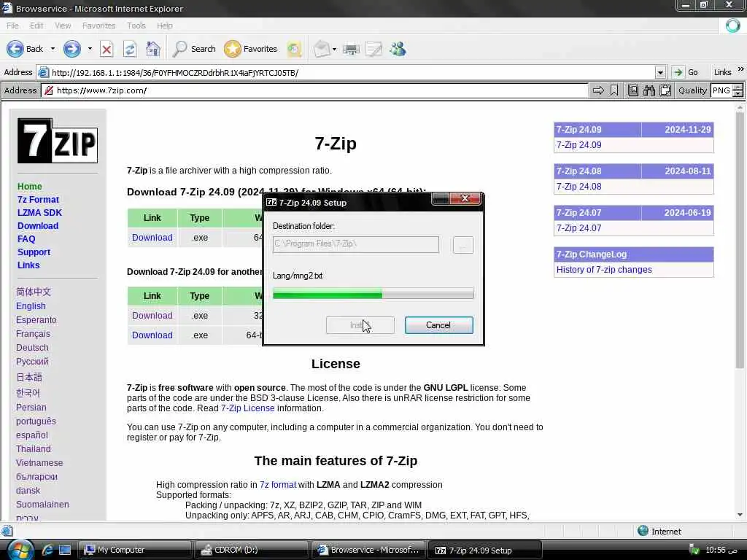Open the View menu

click(63, 26)
